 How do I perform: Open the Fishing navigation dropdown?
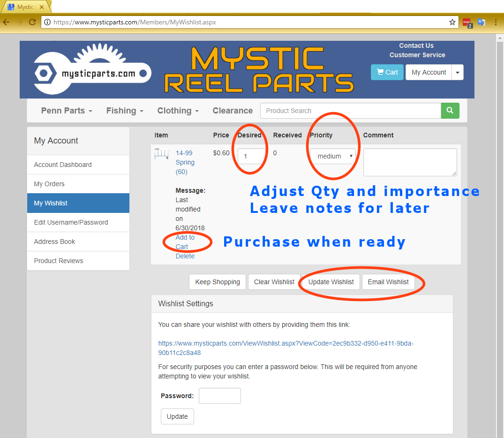coord(124,111)
